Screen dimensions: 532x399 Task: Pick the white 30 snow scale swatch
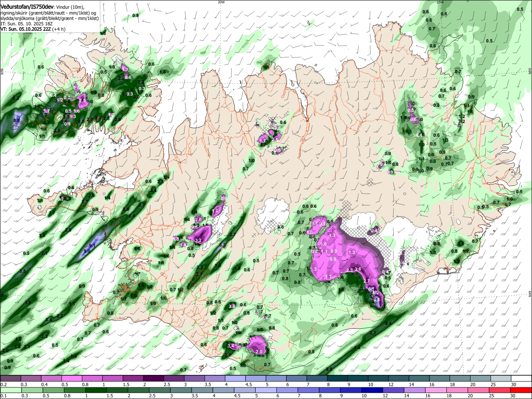coord(521,379)
